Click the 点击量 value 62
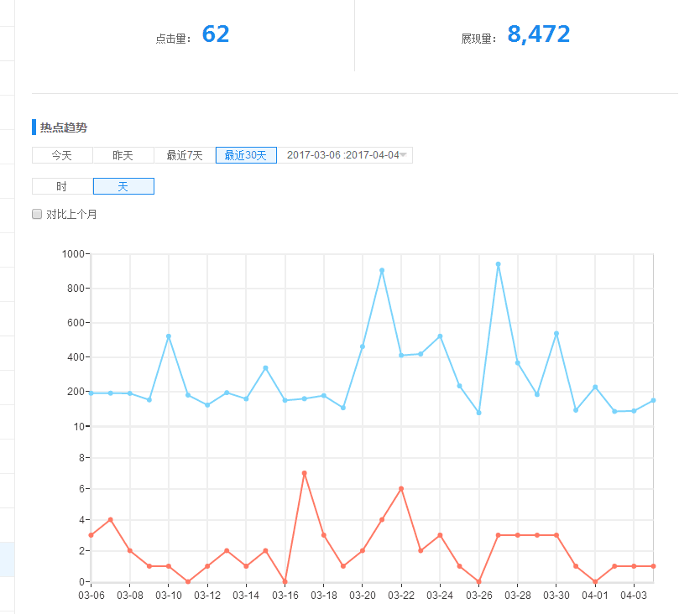 coord(216,34)
